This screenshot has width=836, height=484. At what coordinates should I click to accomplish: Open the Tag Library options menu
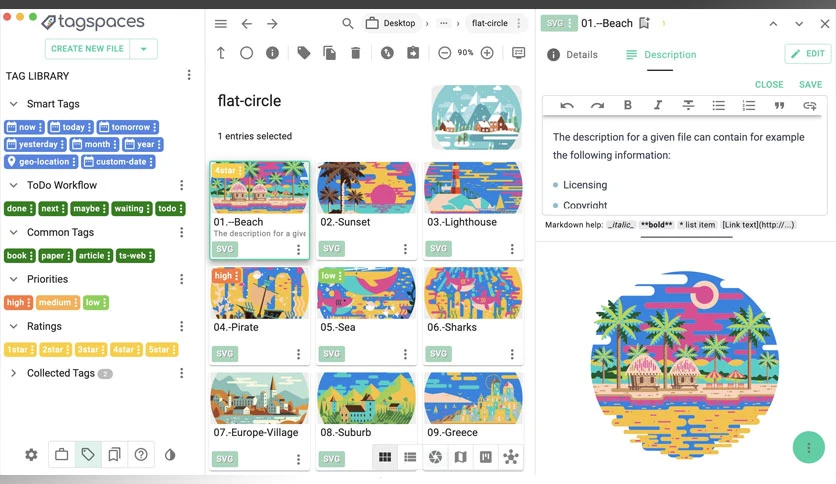coord(189,75)
